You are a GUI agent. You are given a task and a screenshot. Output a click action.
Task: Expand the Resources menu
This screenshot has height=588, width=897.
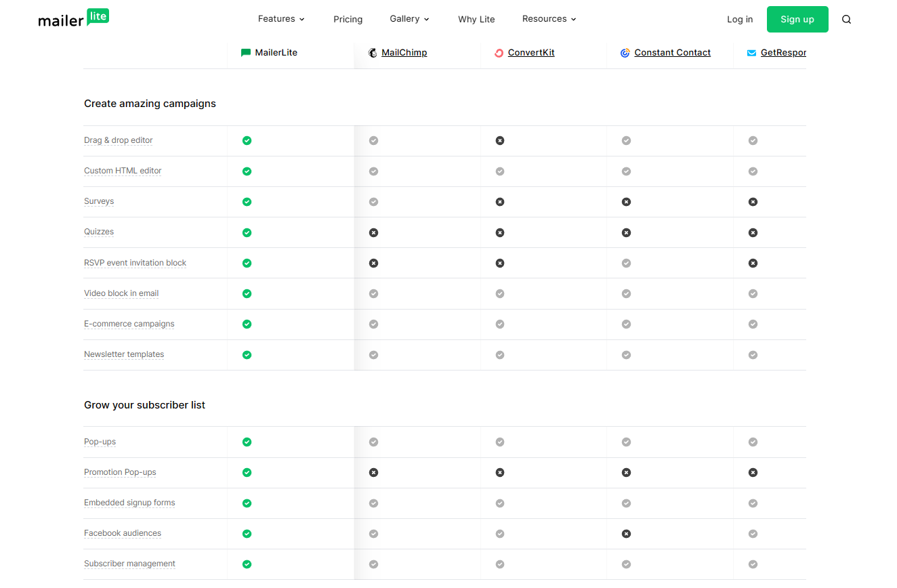(x=549, y=19)
